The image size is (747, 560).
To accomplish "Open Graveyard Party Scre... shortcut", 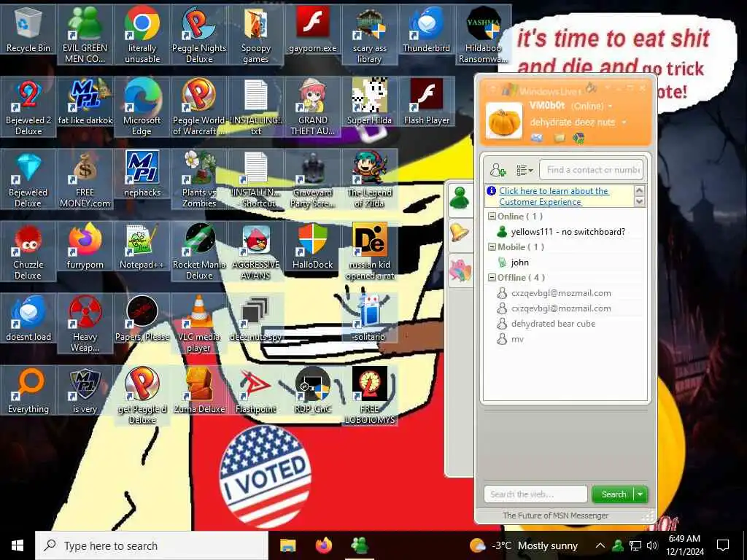I will point(312,179).
